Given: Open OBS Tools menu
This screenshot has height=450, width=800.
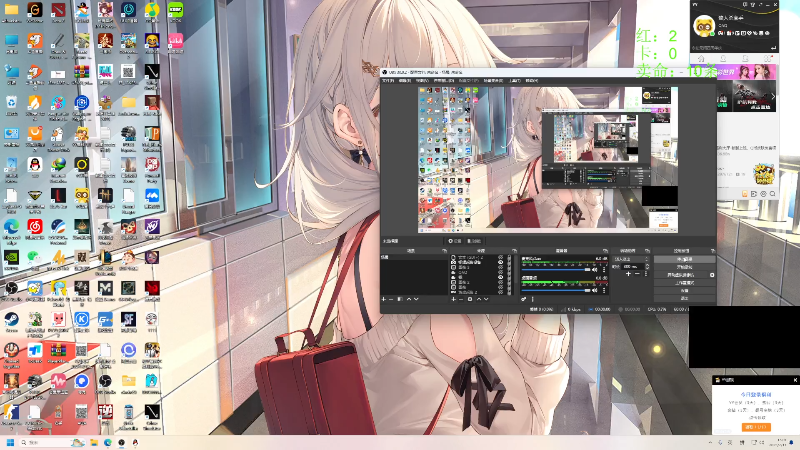Looking at the screenshot, I should 515,81.
